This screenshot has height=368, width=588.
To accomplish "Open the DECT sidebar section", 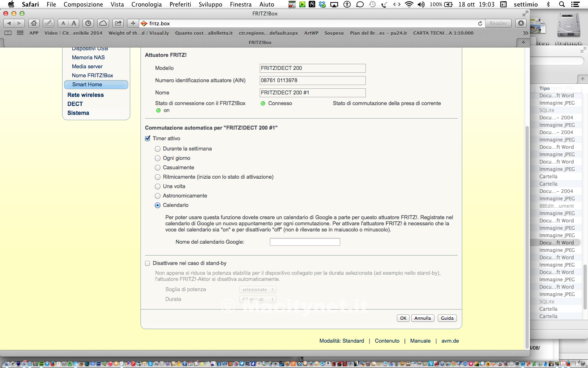I will [x=75, y=104].
